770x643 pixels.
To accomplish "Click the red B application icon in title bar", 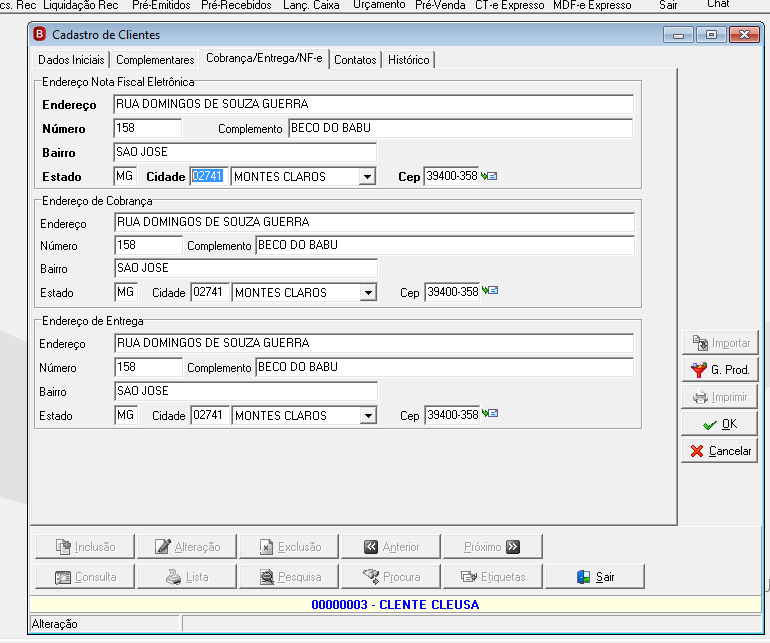I will [39, 34].
